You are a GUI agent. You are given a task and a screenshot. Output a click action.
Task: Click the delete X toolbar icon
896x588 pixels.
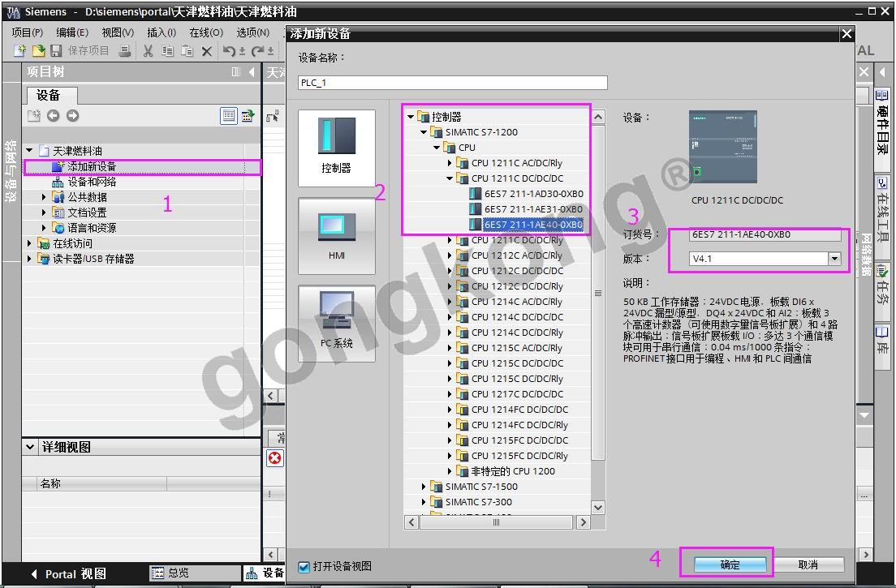click(x=206, y=51)
